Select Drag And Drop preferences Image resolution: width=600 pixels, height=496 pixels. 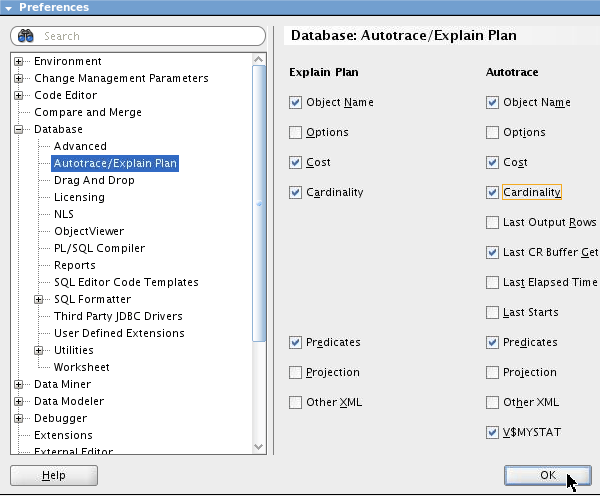tap(94, 180)
